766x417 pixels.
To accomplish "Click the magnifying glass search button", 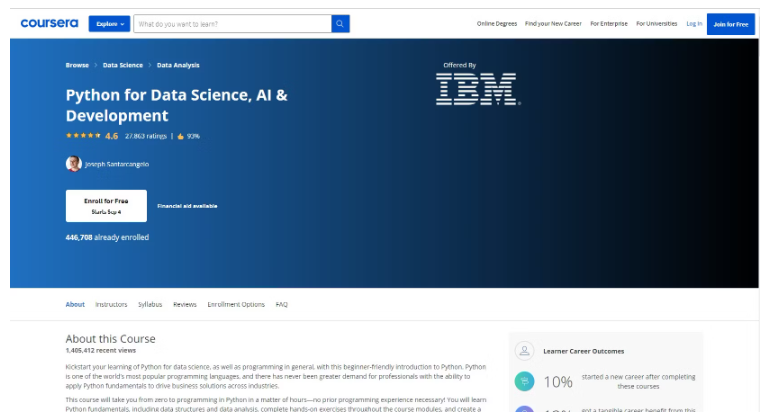I will (x=340, y=24).
